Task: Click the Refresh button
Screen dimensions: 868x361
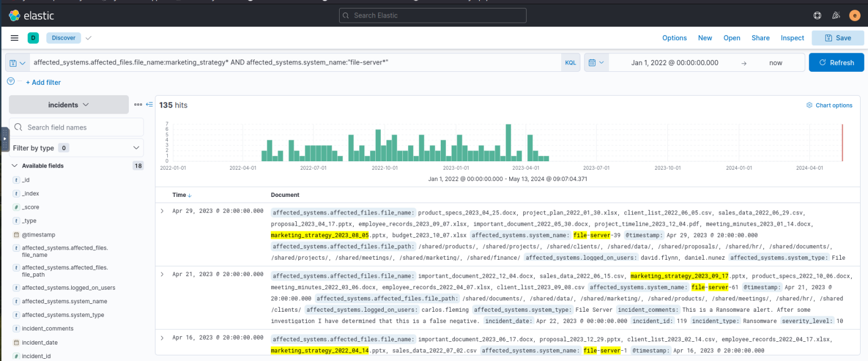Action: [x=836, y=62]
